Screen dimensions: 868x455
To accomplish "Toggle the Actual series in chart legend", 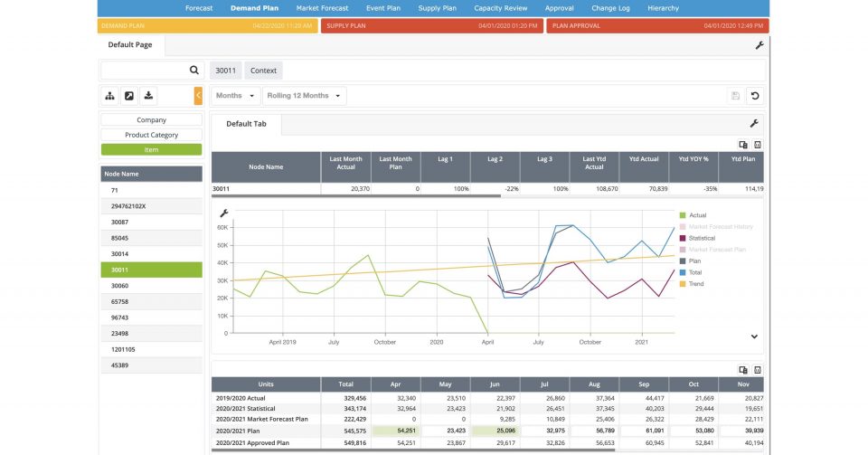I will [x=697, y=215].
